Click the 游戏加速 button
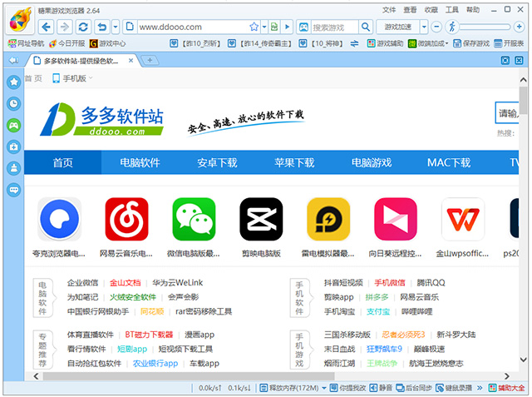The height and width of the screenshot is (397, 532). [x=398, y=27]
